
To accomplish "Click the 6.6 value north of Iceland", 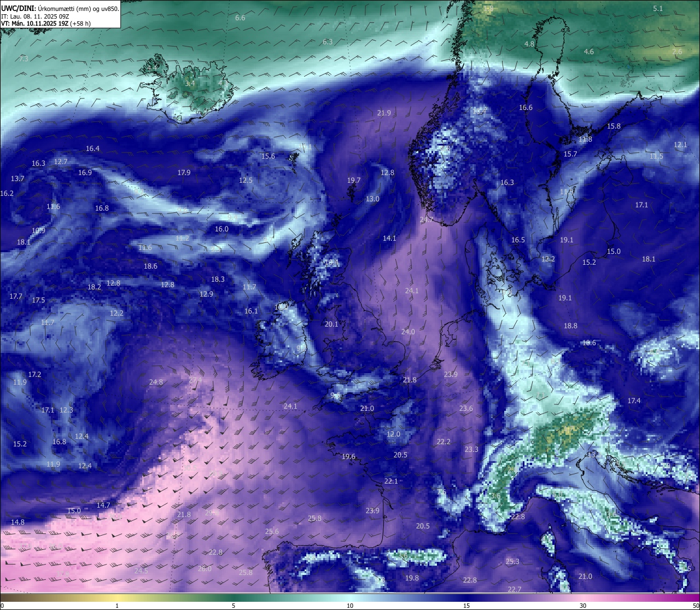I will 240,18.
